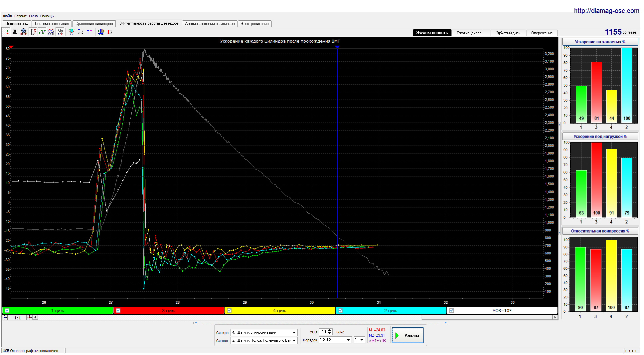Click the cyan bar labeled 100 in idle chart
Screen dimensions: 644x355
point(627,85)
